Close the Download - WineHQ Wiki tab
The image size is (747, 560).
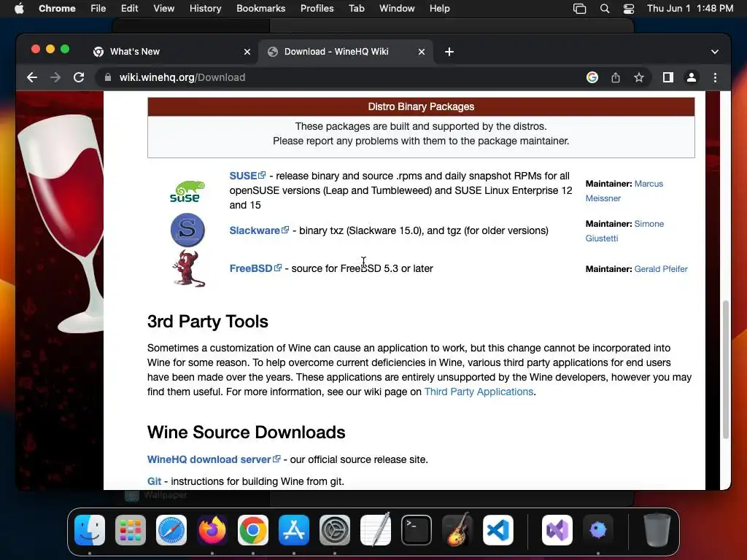[422, 52]
